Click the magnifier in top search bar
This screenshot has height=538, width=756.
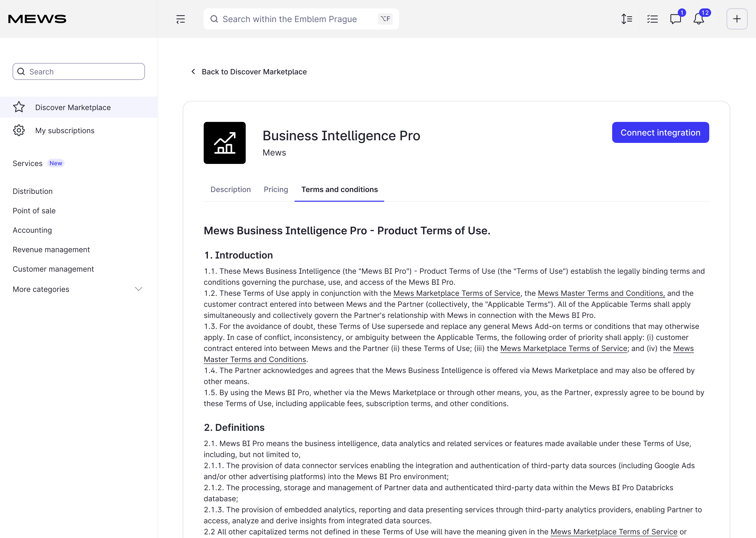pos(214,19)
